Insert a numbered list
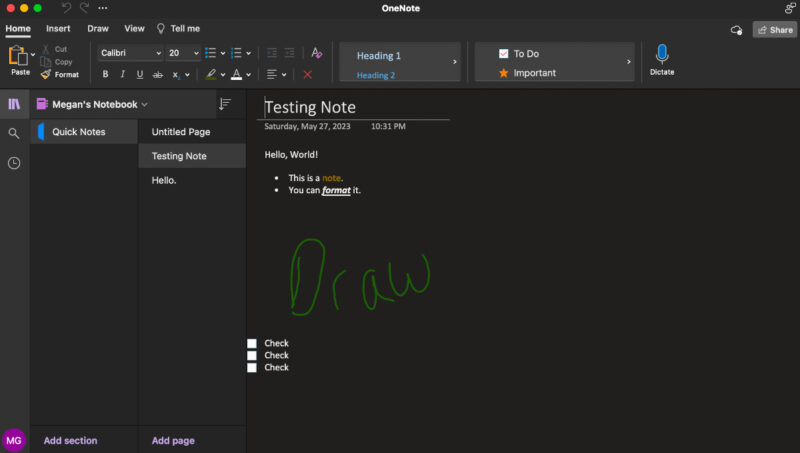Viewport: 800px width, 453px height. (x=236, y=53)
